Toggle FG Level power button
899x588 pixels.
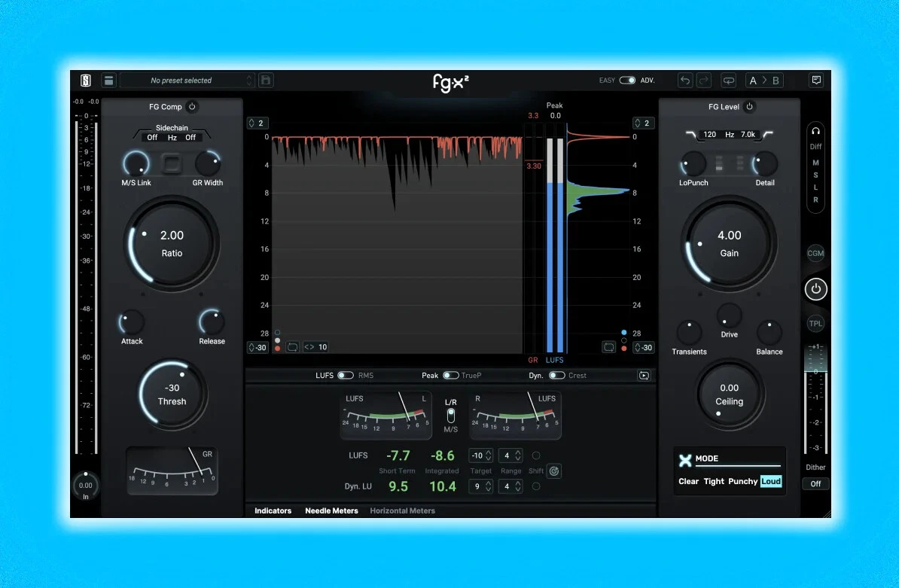click(749, 107)
